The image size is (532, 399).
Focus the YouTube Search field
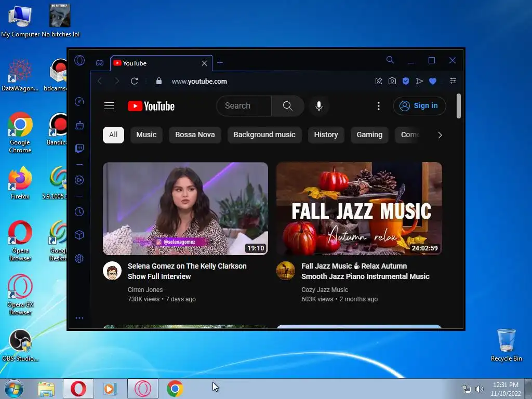pyautogui.click(x=244, y=106)
